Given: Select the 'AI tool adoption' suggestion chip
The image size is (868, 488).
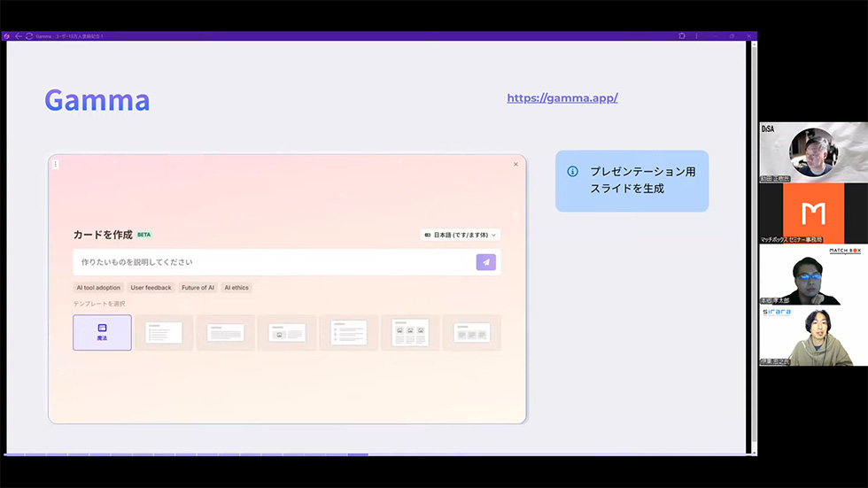Looking at the screenshot, I should pos(98,288).
